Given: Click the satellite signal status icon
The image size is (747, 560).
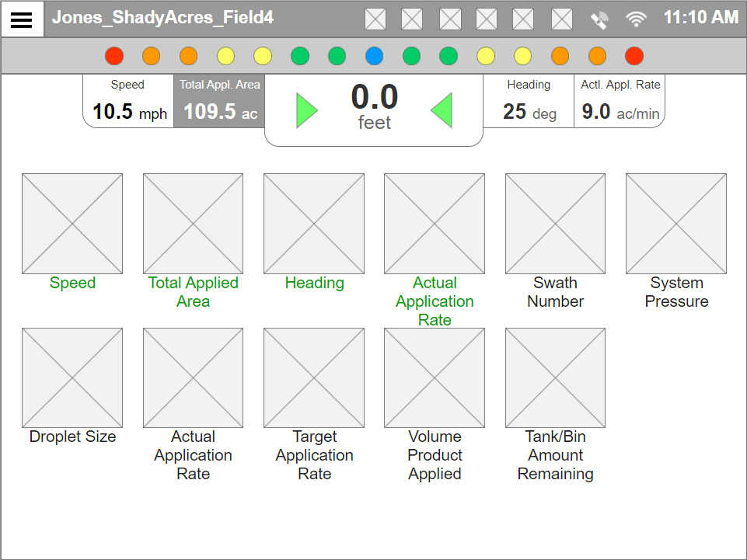Looking at the screenshot, I should point(599,18).
